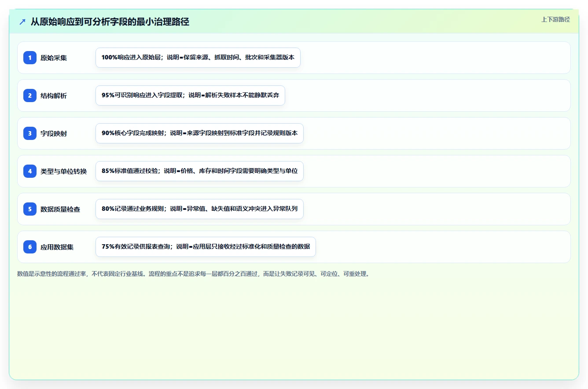Click the 结构解析 step label
This screenshot has height=389, width=588.
tap(54, 95)
